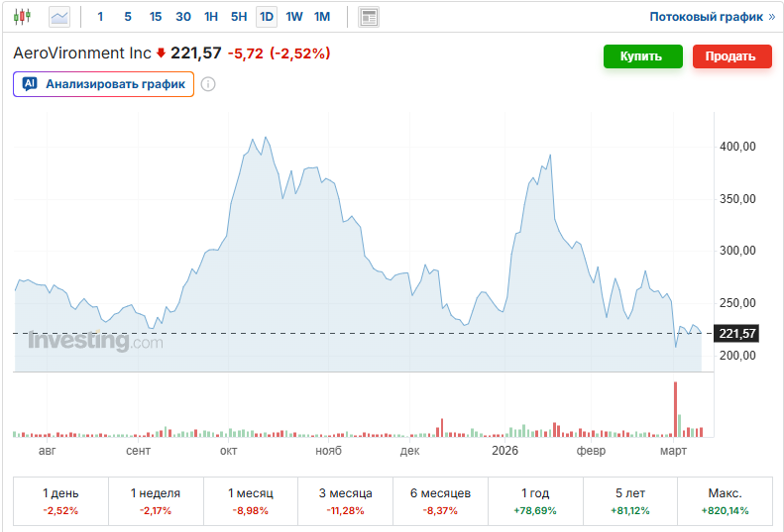Select the 1D interval

267,17
